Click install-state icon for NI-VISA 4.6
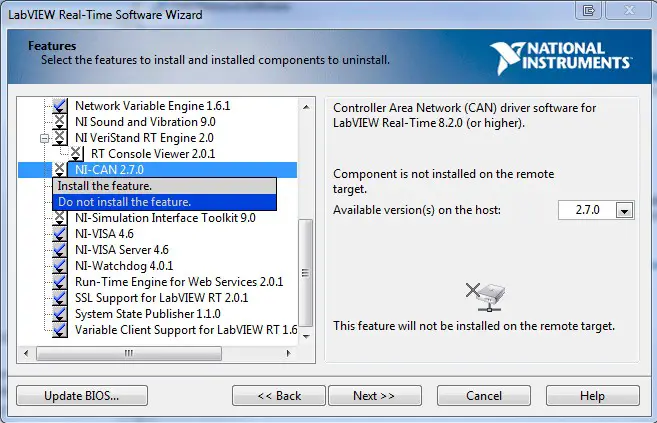Image resolution: width=657 pixels, height=423 pixels. point(59,234)
